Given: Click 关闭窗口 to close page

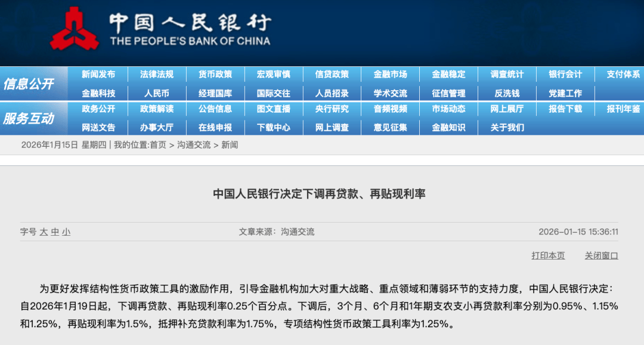Looking at the screenshot, I should [600, 255].
